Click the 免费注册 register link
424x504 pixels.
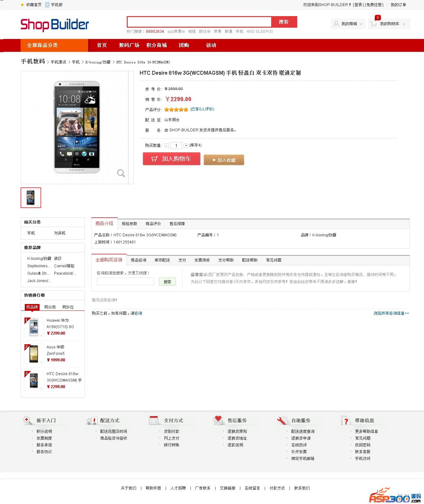[x=374, y=5]
